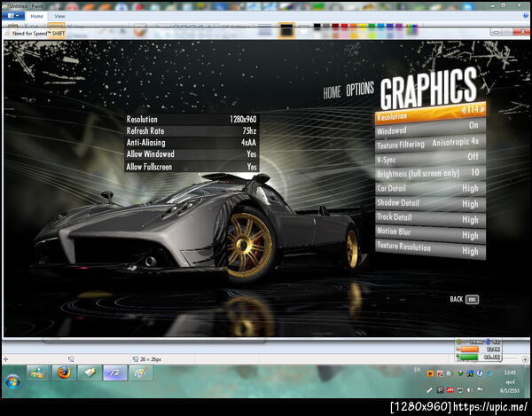Pick the green swatch in Paint's palette

pyautogui.click(x=372, y=26)
